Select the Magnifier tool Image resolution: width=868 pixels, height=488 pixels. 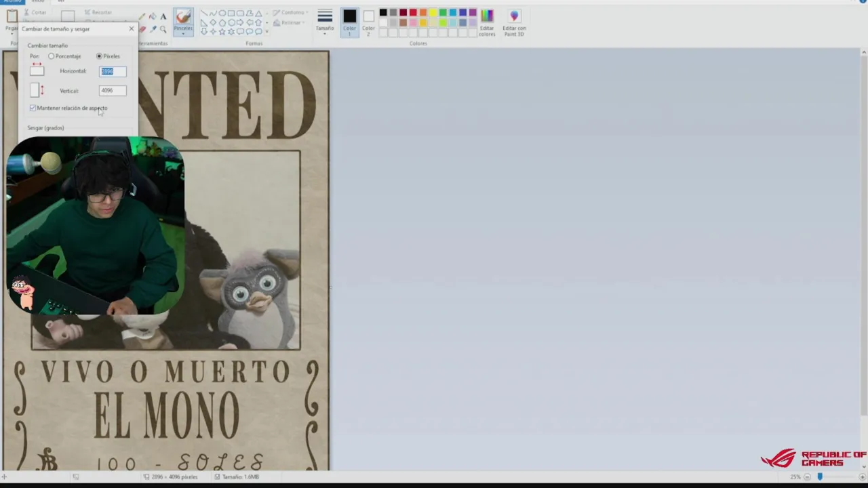click(x=163, y=29)
